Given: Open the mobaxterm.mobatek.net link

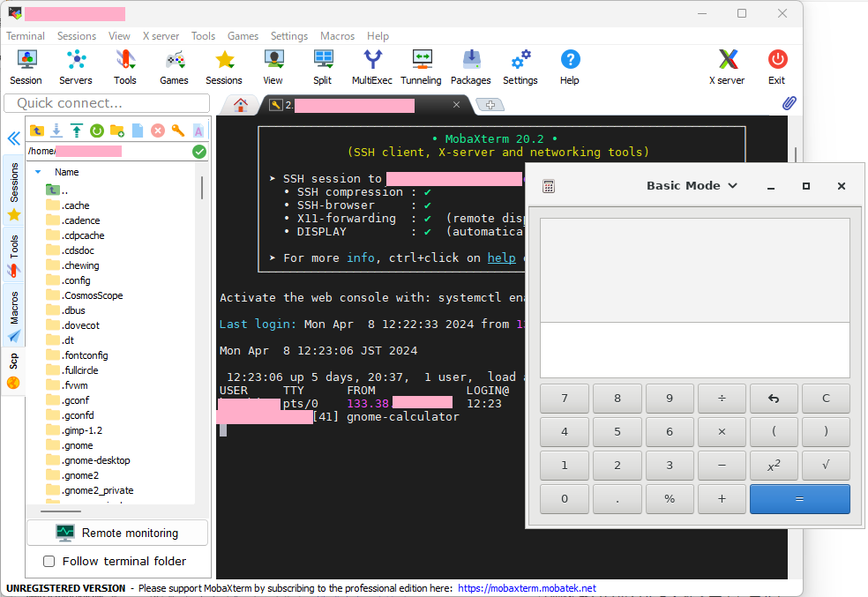Looking at the screenshot, I should click(x=527, y=588).
